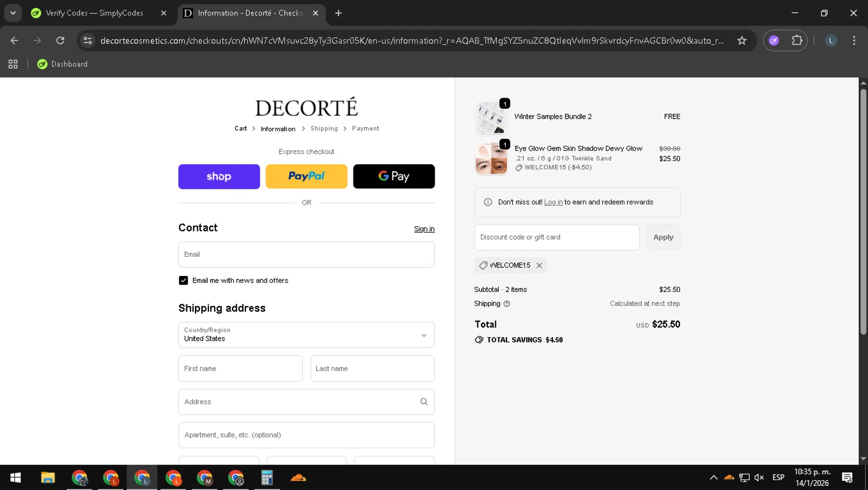Open Chrome three-dot menu

(854, 40)
